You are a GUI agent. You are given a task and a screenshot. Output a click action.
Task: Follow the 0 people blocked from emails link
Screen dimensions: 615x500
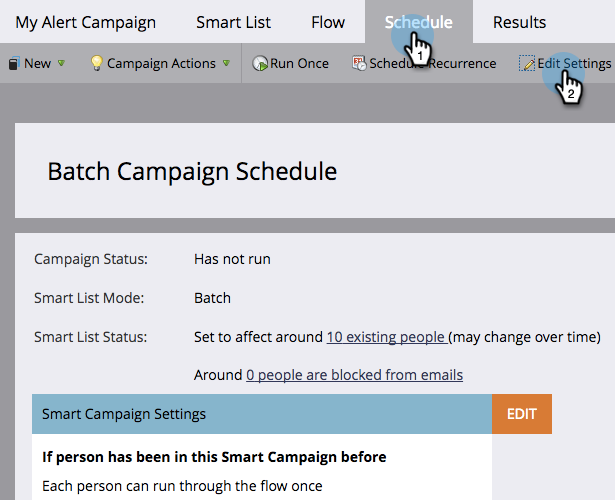[354, 375]
